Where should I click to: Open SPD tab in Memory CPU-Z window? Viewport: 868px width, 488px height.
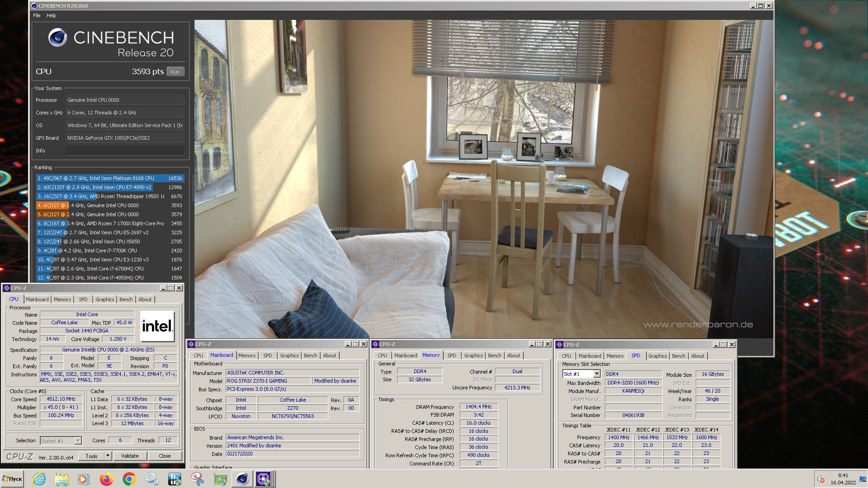pos(451,355)
